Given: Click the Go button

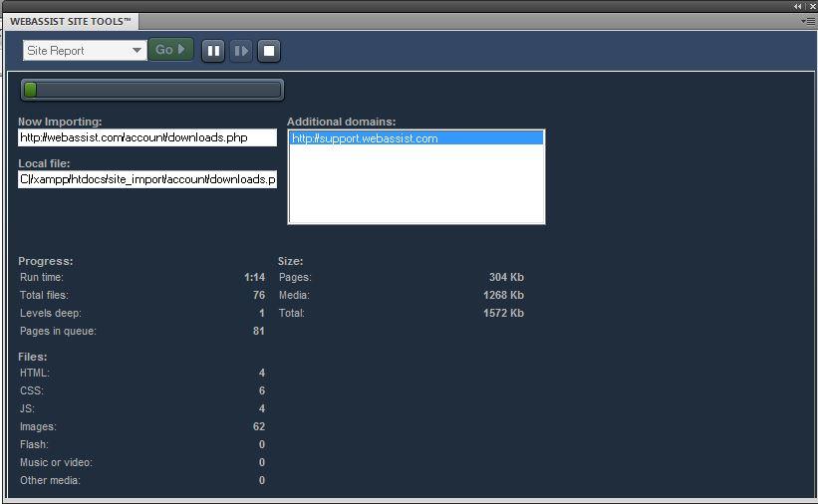Looking at the screenshot, I should pos(170,50).
